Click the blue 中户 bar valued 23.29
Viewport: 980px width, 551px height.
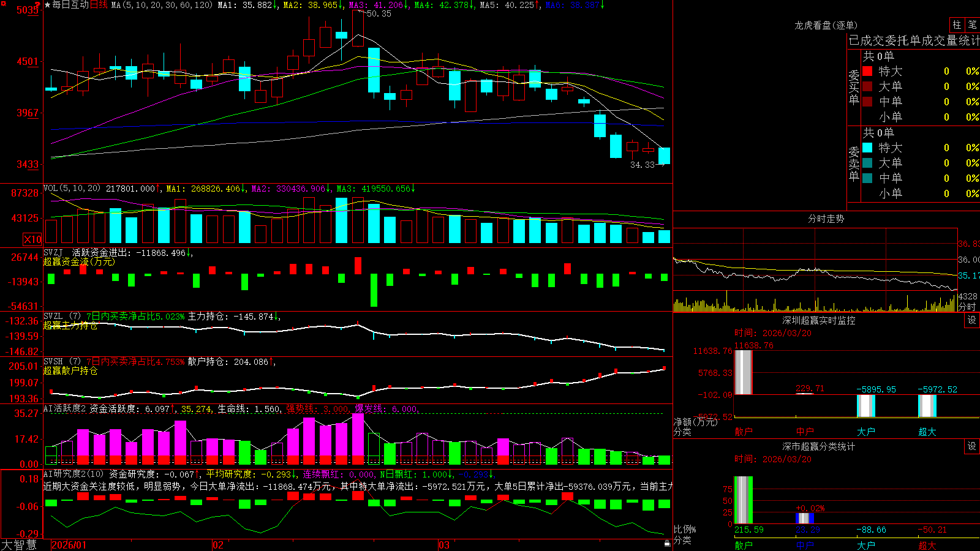point(805,518)
